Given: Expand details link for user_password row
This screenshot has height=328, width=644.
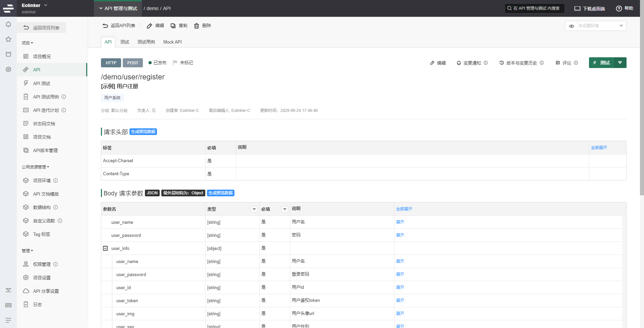Looking at the screenshot, I should pos(400,235).
